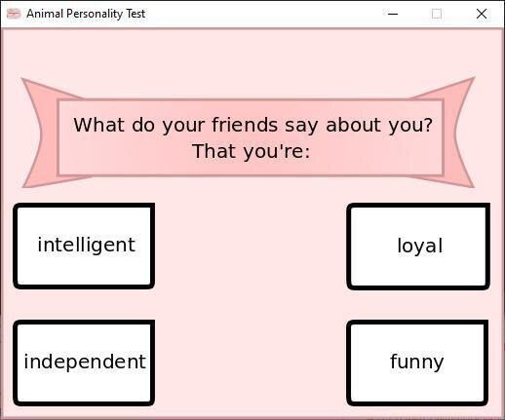
Task: Select the "intelligent" answer box
Action: [84, 246]
